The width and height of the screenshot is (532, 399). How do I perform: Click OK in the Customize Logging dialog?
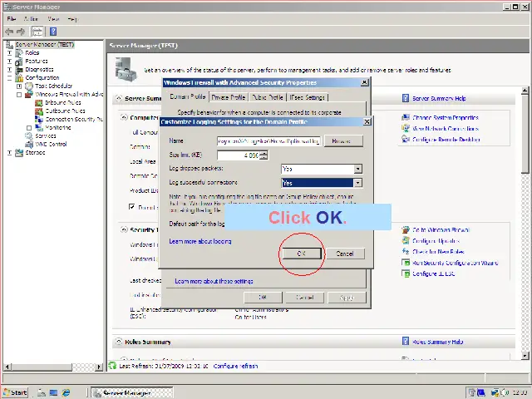302,254
